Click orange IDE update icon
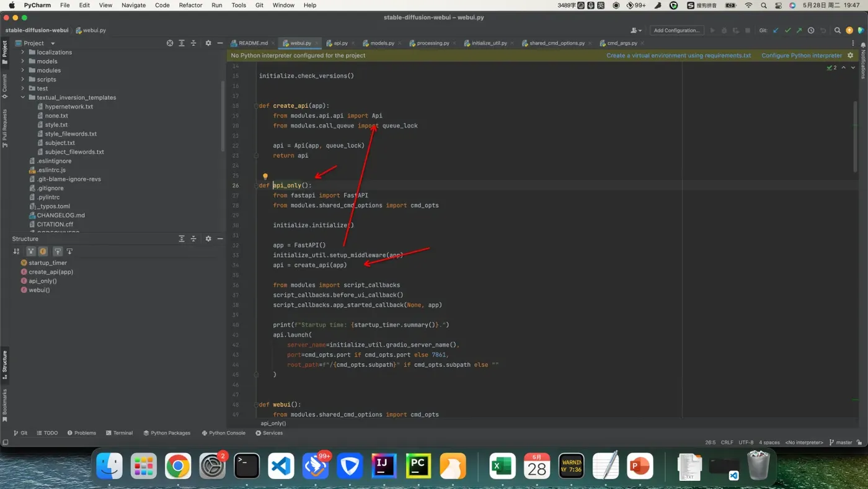 (849, 30)
